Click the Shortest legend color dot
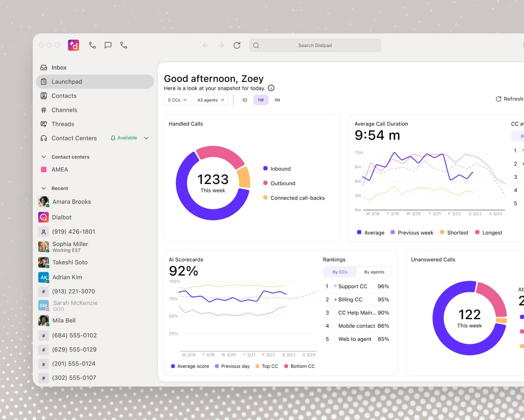This screenshot has height=420, width=524. tap(442, 232)
